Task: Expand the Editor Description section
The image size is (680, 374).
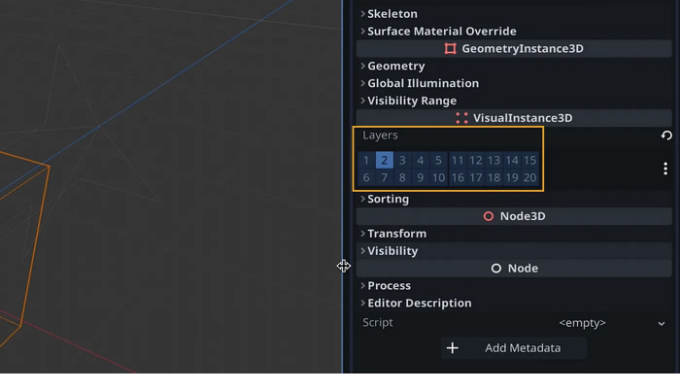Action: click(514, 303)
